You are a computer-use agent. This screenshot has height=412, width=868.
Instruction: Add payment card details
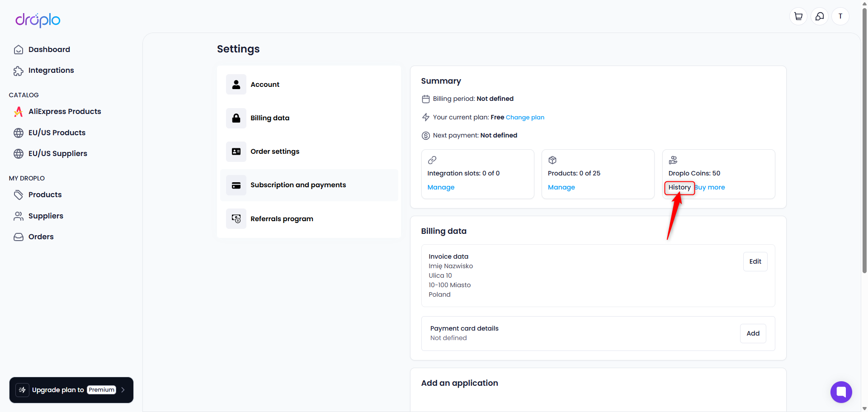coord(753,334)
